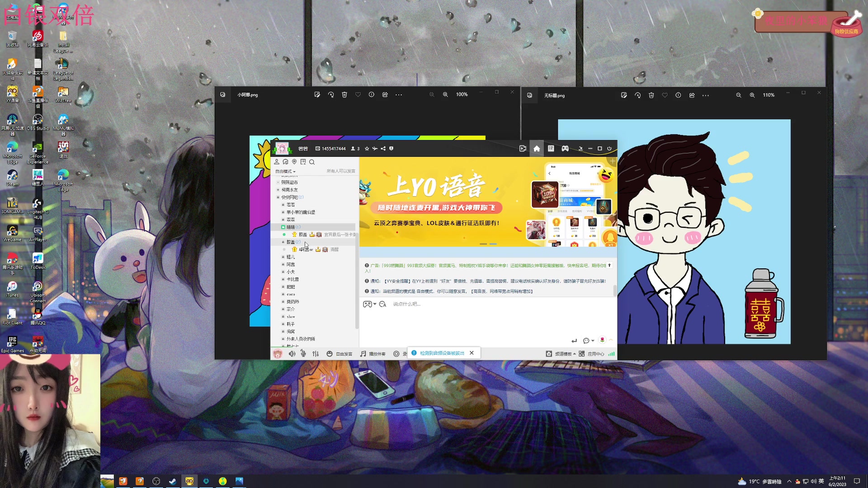Expand the orange caret next to the flower icon
The height and width of the screenshot is (488, 868).
pyautogui.click(x=611, y=340)
